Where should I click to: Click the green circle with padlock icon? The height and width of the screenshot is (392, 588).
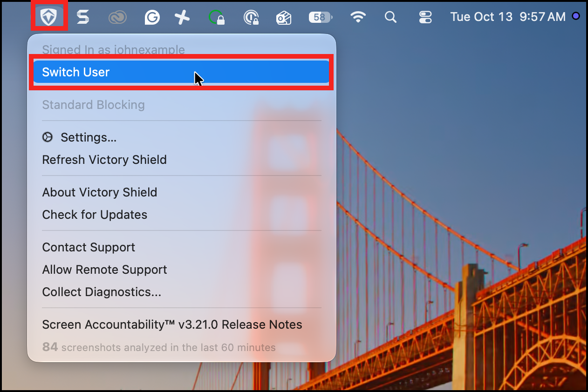point(217,18)
